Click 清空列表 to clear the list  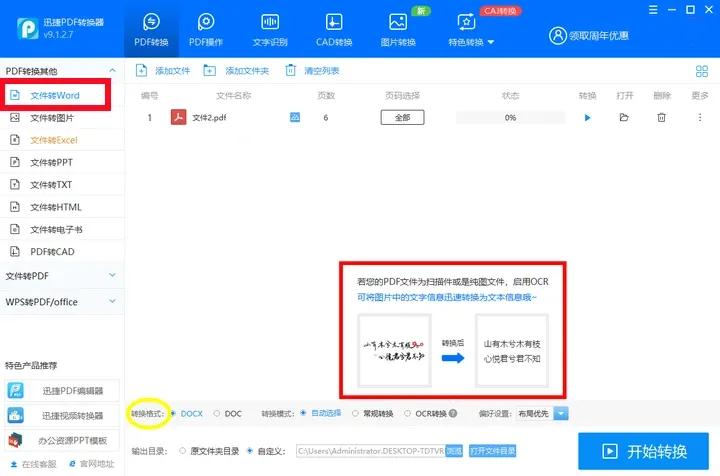[x=312, y=71]
